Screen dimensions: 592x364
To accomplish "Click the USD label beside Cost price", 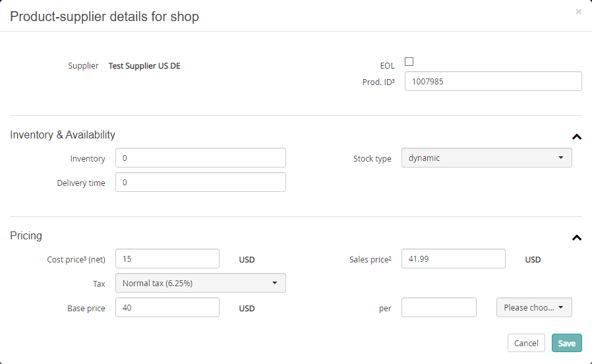I will pos(247,259).
